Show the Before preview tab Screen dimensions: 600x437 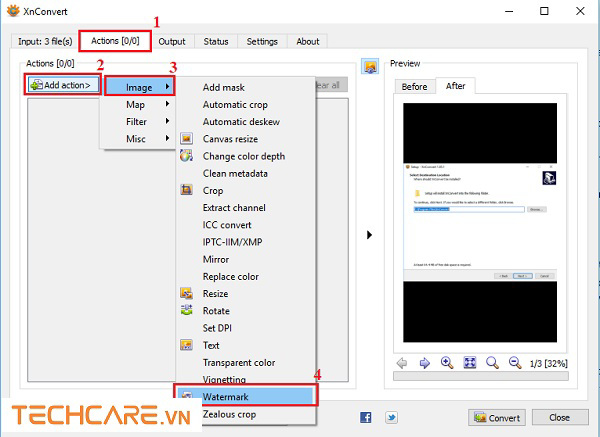(414, 86)
